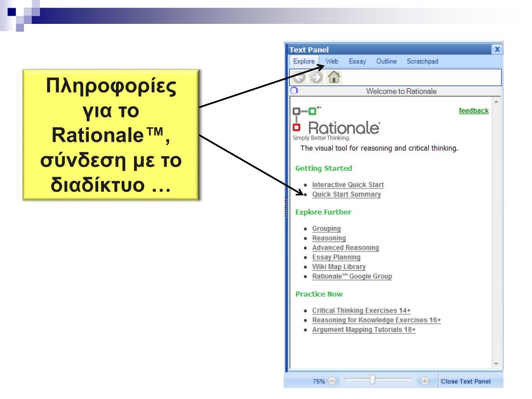The image size is (532, 399).
Task: Click the Rationale logo image
Action: click(336, 124)
